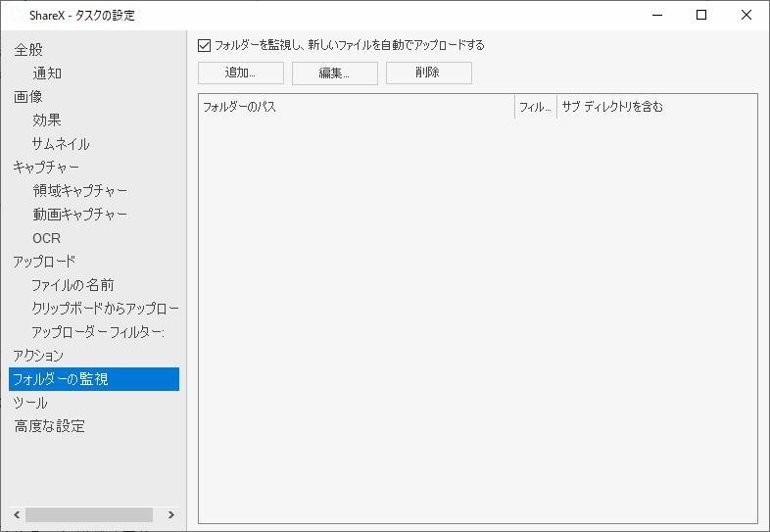The height and width of the screenshot is (532, 770).
Task: Open the OCR settings page
Action: 47,238
